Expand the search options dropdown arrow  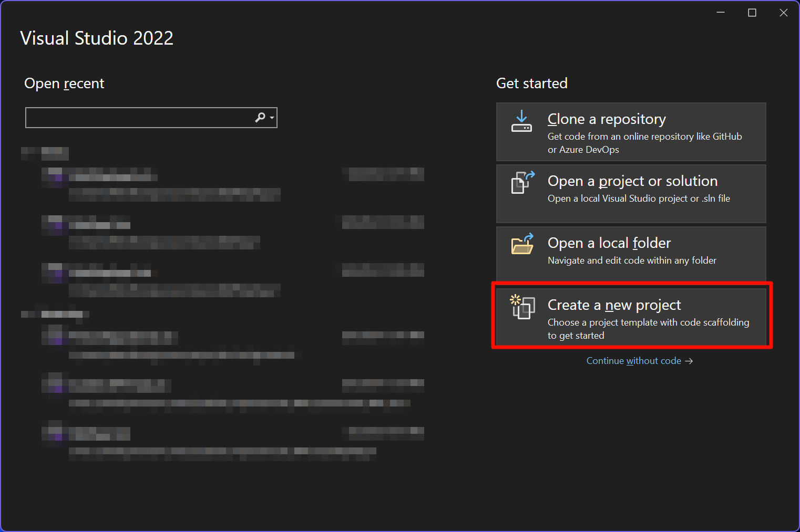(272, 118)
